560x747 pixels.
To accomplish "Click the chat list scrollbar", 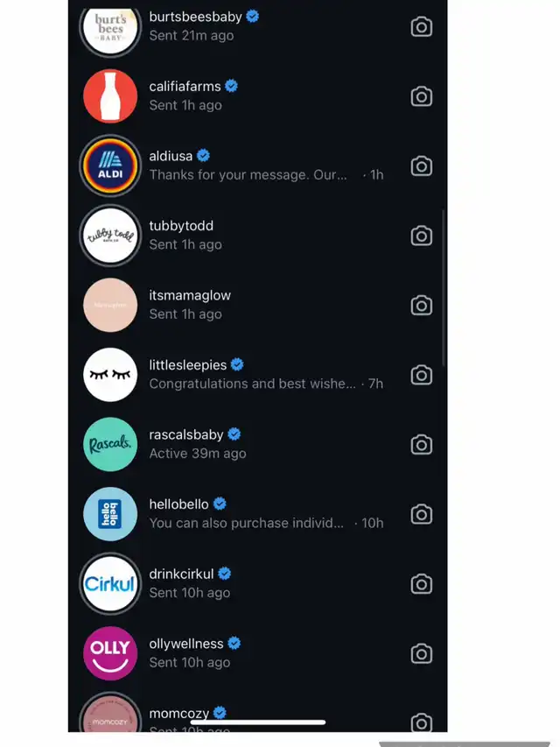I will 444,288.
